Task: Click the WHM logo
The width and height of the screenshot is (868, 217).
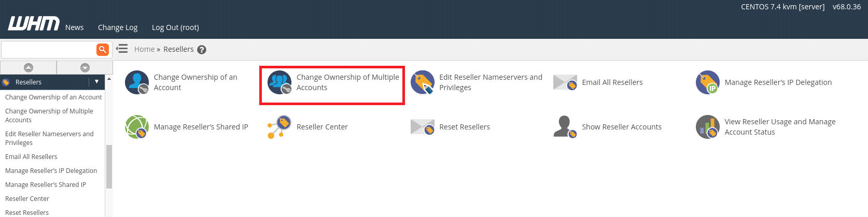Action: 34,23
